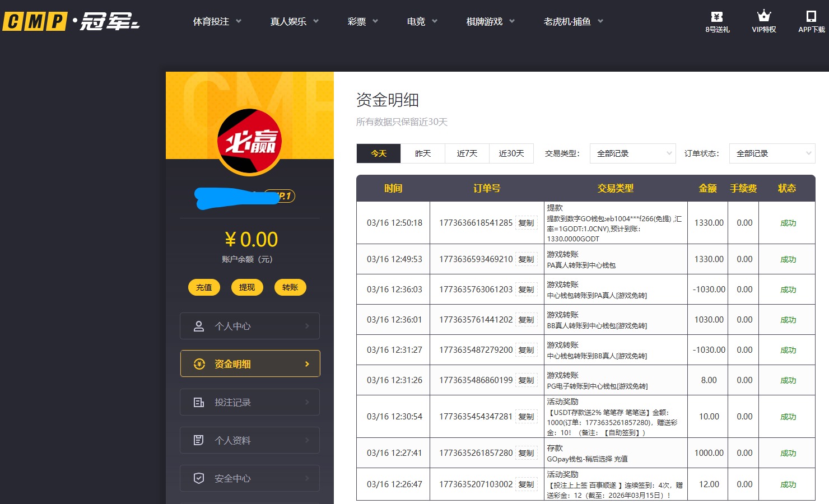The width and height of the screenshot is (829, 504).
Task: Open the 体育投注 menu
Action: coord(216,21)
